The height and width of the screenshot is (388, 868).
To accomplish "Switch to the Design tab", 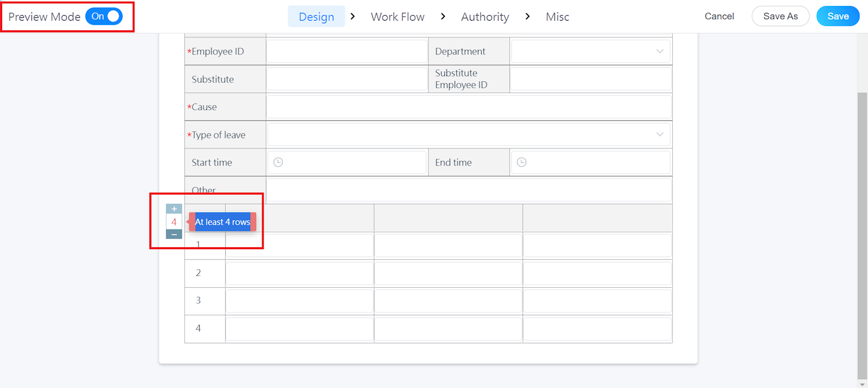I will click(316, 17).
